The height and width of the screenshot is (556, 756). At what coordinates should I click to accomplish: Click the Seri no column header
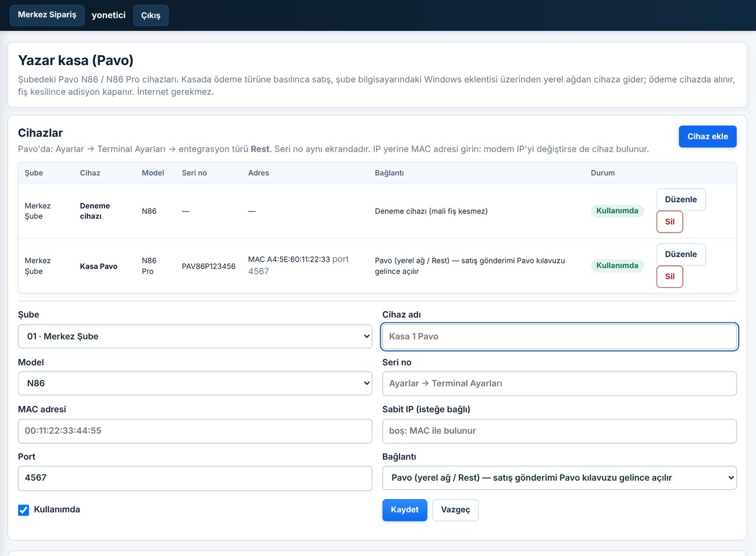pyautogui.click(x=194, y=173)
